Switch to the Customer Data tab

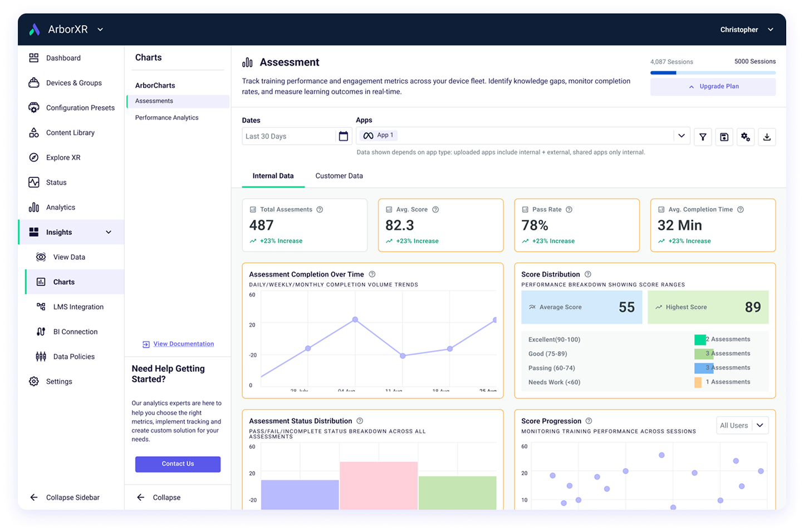[x=339, y=176]
